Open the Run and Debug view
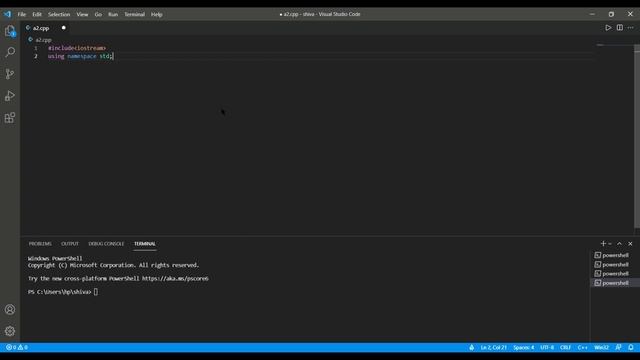This screenshot has width=640, height=360. tap(10, 96)
